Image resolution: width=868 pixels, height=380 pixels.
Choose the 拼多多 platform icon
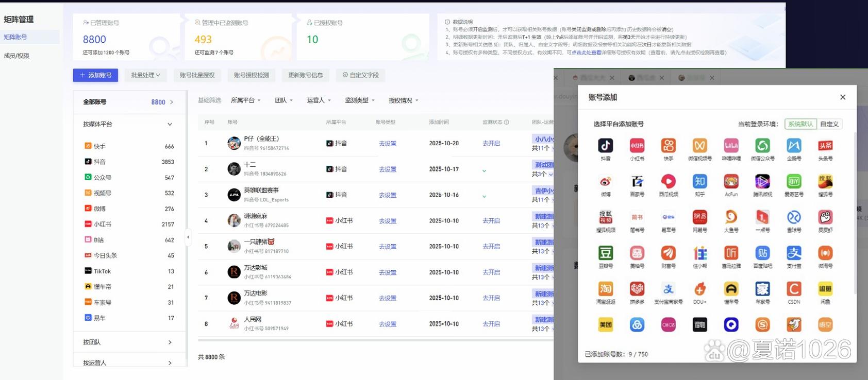coord(637,289)
